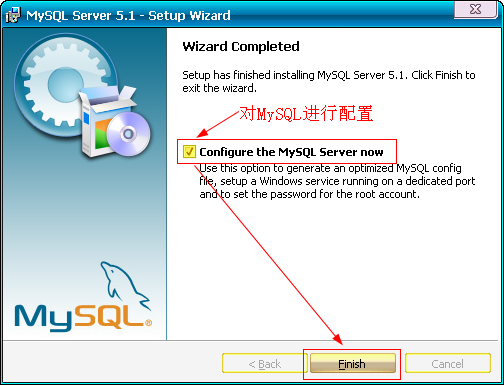Click the Back button

point(265,363)
